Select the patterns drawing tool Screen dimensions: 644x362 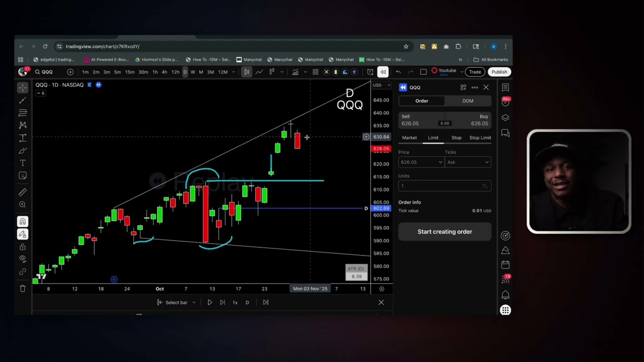[23, 125]
